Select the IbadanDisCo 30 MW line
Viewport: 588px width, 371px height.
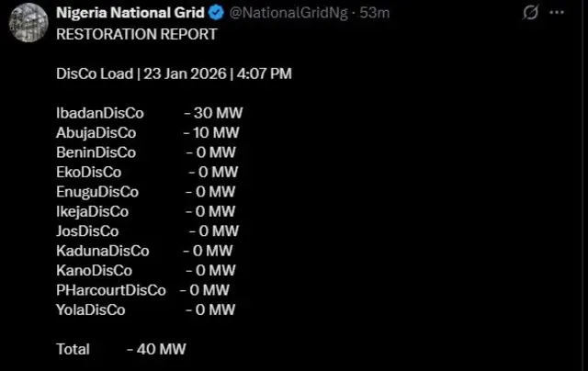(x=149, y=113)
